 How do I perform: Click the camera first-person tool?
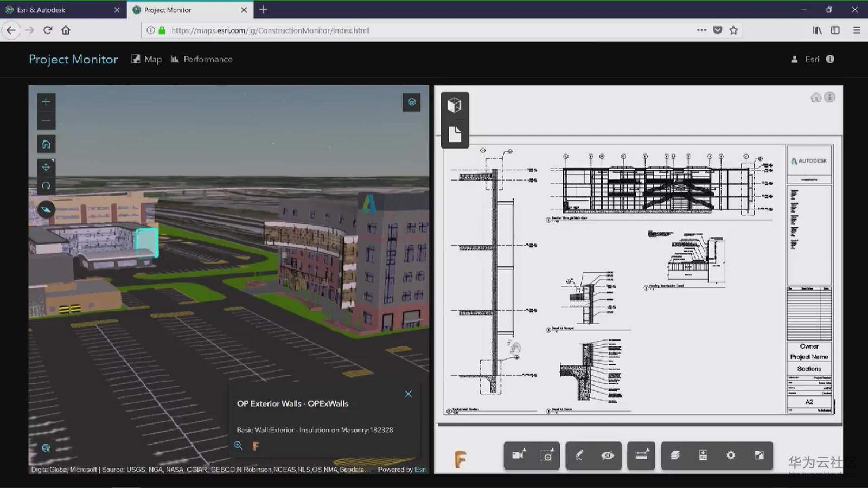518,455
